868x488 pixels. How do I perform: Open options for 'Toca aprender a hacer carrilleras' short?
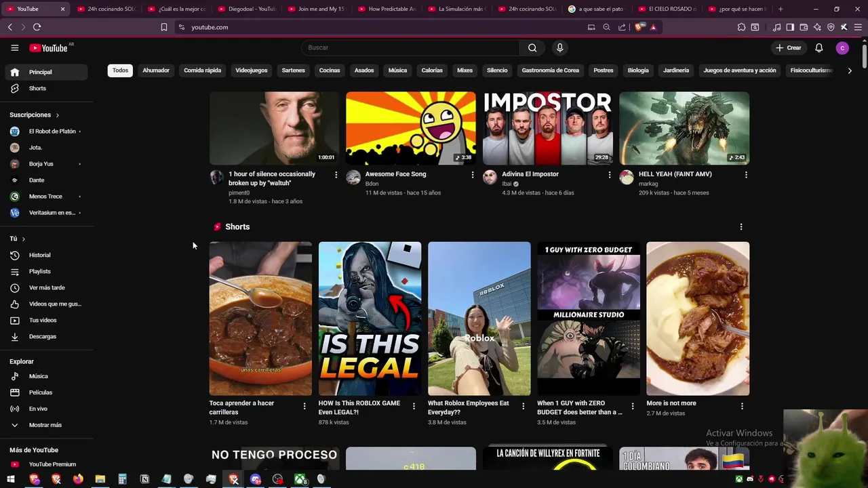coord(304,406)
